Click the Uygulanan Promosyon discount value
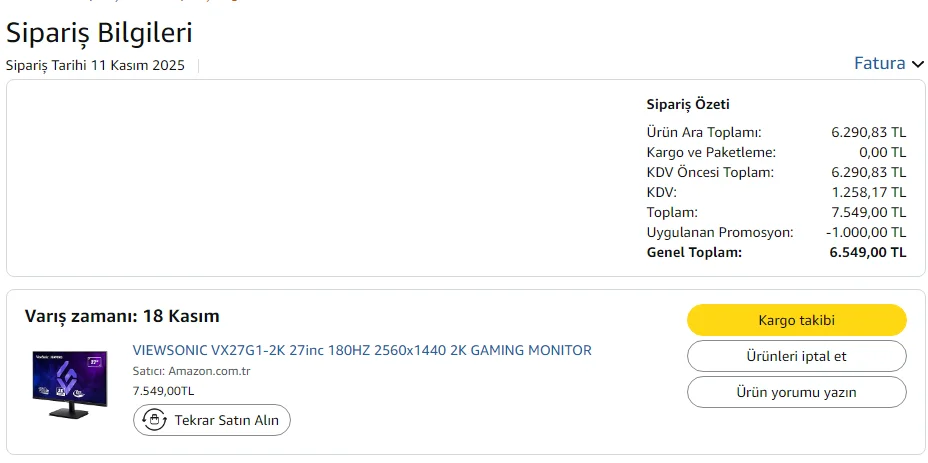 pyautogui.click(x=866, y=232)
